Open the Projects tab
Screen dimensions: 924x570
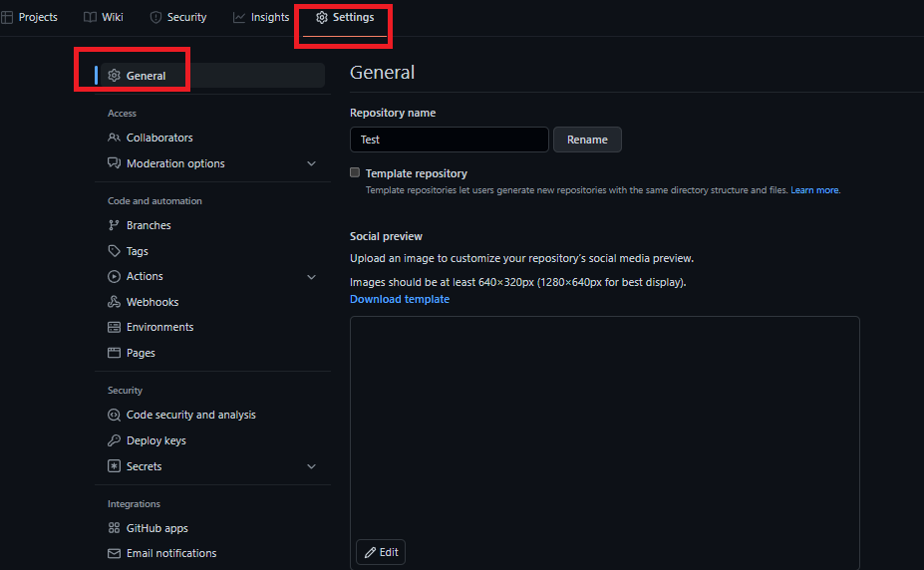(x=30, y=18)
